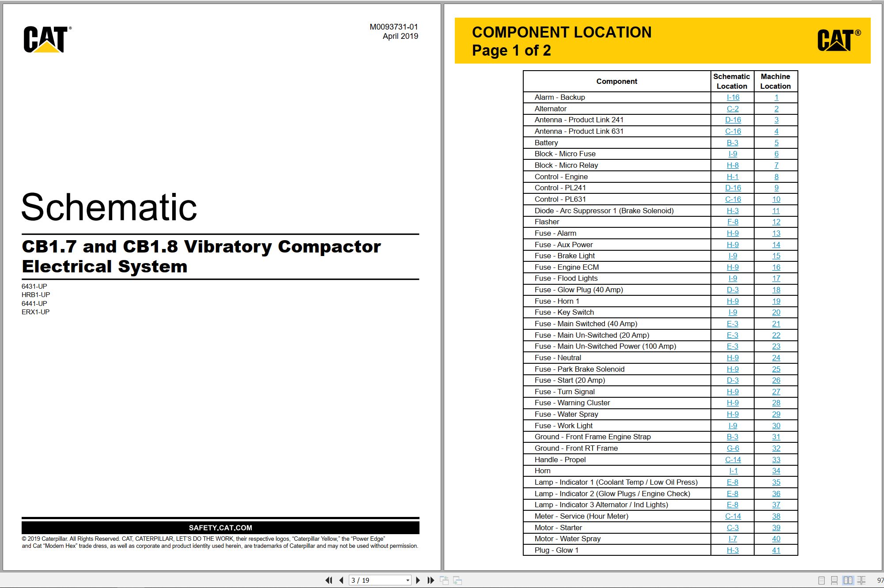The height and width of the screenshot is (588, 884).
Task: Open machine location 13 for Fuse - Alarm
Action: [x=776, y=233]
